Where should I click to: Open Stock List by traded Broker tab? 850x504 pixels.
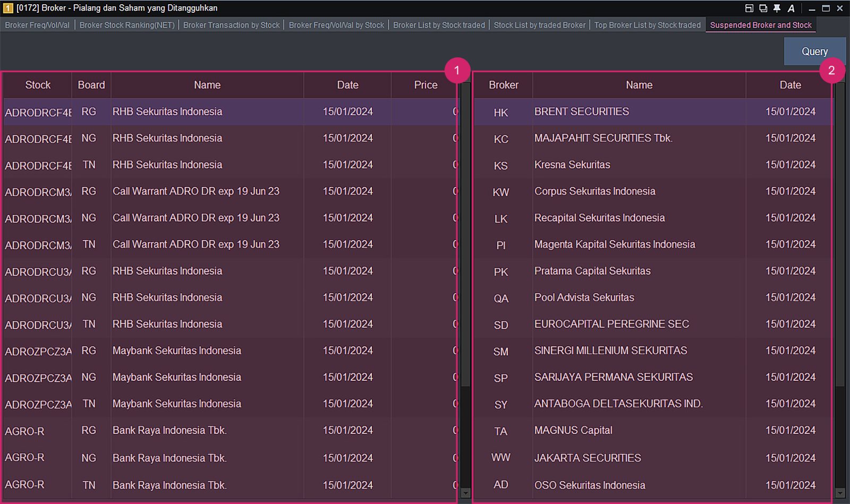tap(540, 24)
